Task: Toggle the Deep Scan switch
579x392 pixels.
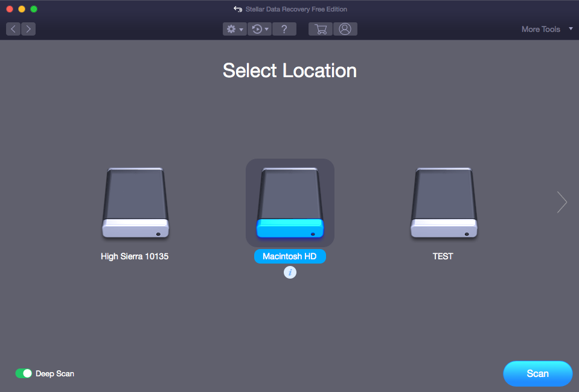Action: point(24,373)
